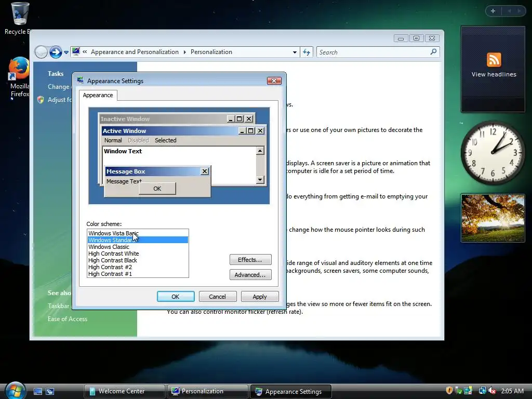Click the Personalization breadcrumb

coord(211,52)
